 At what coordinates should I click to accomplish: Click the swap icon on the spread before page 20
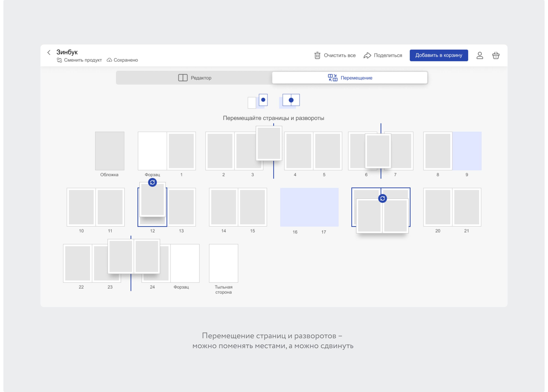[x=382, y=198]
